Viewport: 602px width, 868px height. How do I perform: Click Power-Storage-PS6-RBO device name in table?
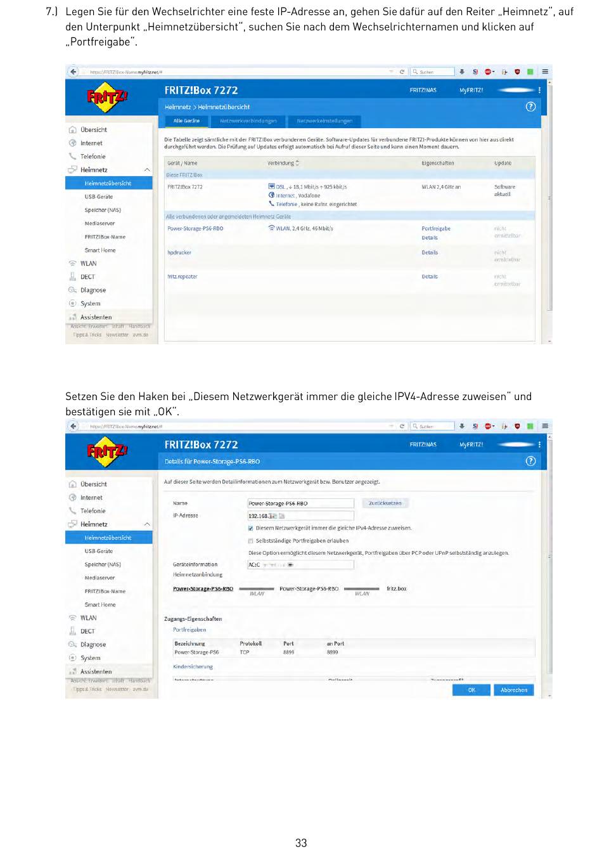click(195, 228)
